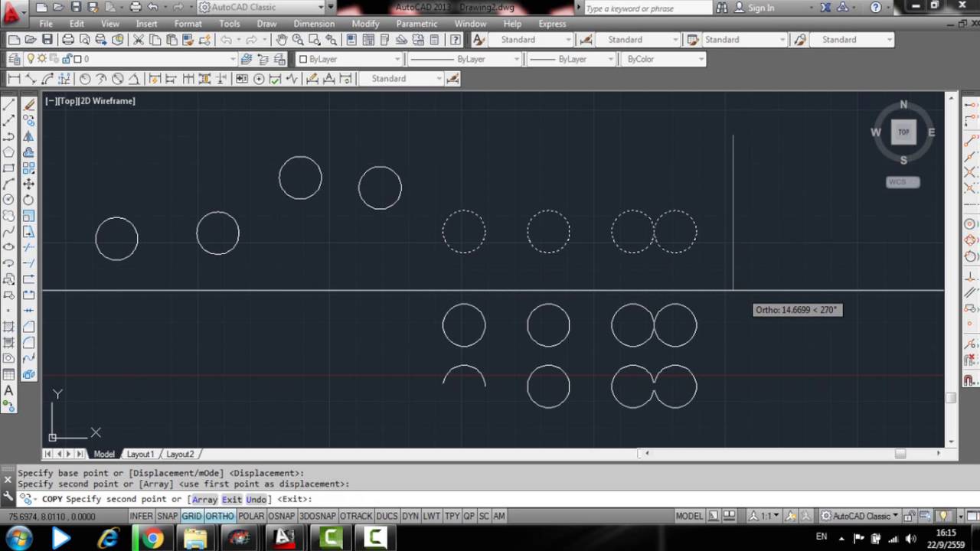This screenshot has width=980, height=551.
Task: Toggle POLAR tracking in status bar
Action: 251,517
